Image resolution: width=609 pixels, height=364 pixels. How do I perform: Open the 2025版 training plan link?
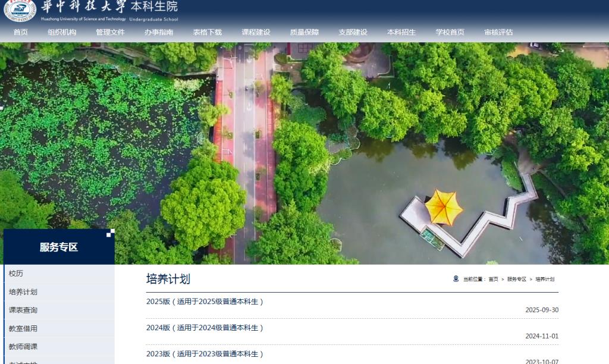(x=205, y=302)
